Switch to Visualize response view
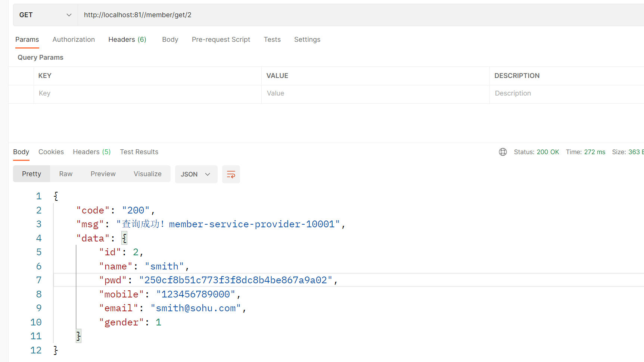The width and height of the screenshot is (644, 362). tap(147, 174)
